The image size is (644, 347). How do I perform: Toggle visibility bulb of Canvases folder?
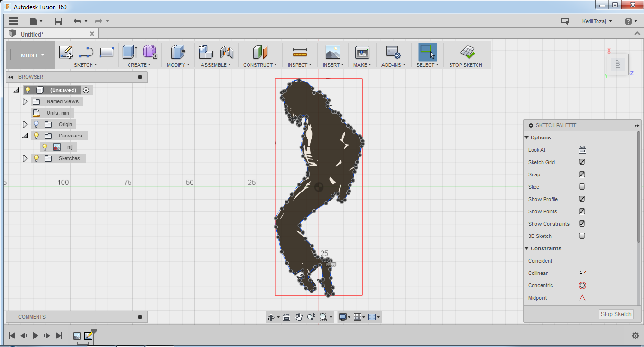tap(36, 136)
